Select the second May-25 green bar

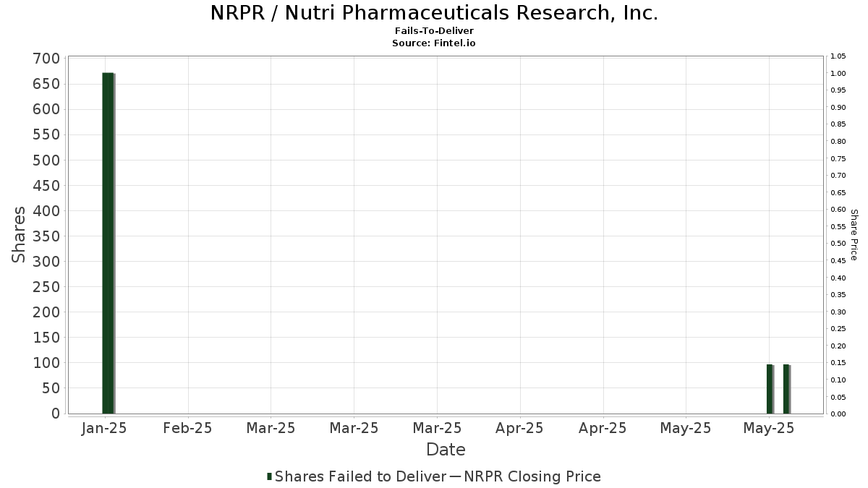[x=786, y=389]
